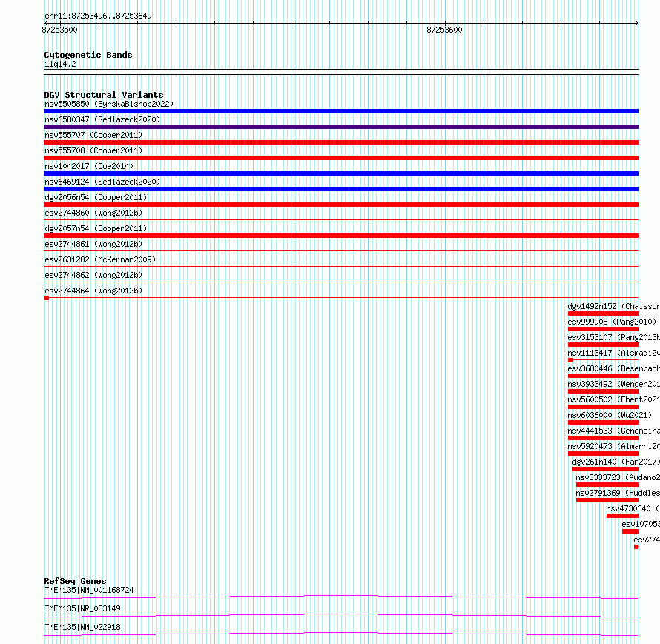Click the 87253600 ruler position label

click(x=444, y=30)
